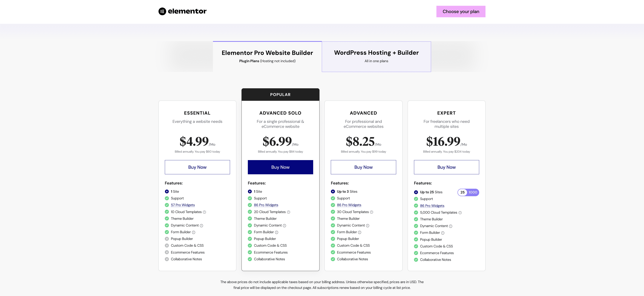This screenshot has height=296, width=644.
Task: Click info icon beside Essential Form Builder
Action: tap(194, 232)
